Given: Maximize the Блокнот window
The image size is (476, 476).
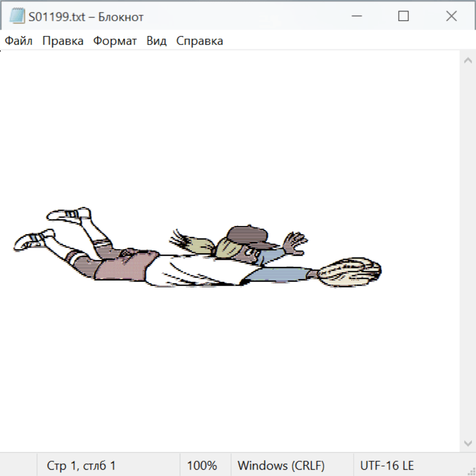Looking at the screenshot, I should [403, 16].
